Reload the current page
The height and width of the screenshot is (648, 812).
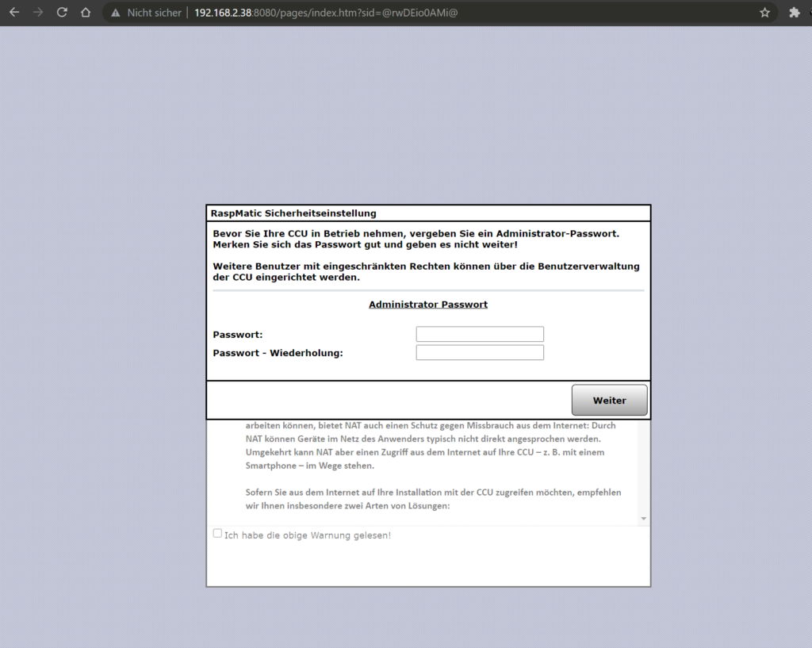pos(62,13)
